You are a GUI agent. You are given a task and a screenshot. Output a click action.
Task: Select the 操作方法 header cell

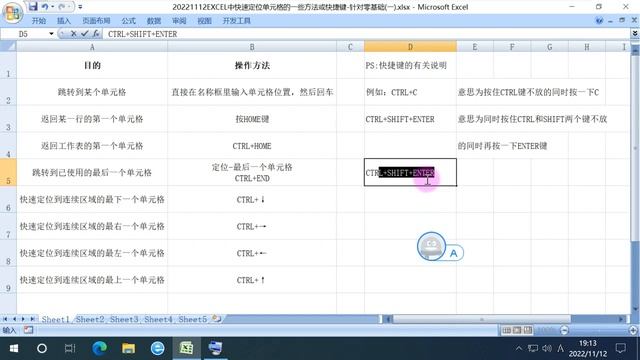pyautogui.click(x=252, y=65)
